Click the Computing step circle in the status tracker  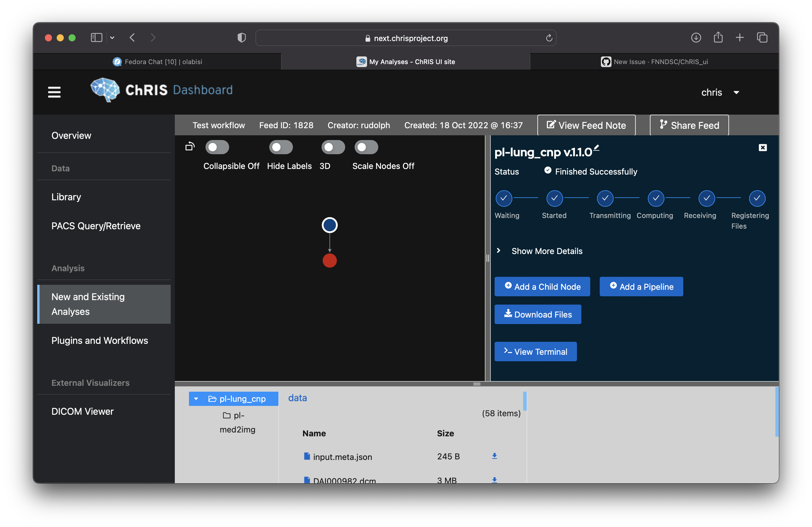click(x=656, y=198)
